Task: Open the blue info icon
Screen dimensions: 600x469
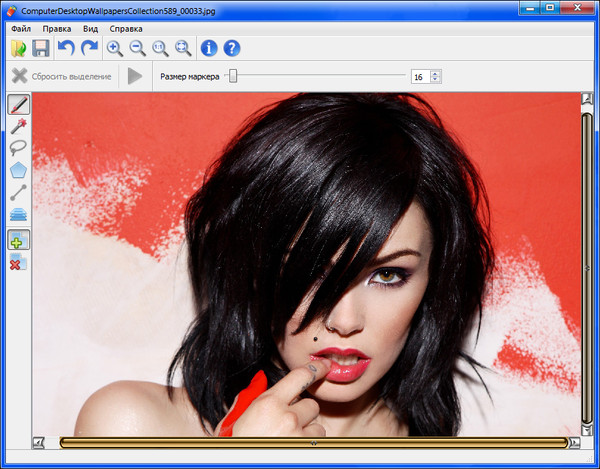Action: click(209, 48)
